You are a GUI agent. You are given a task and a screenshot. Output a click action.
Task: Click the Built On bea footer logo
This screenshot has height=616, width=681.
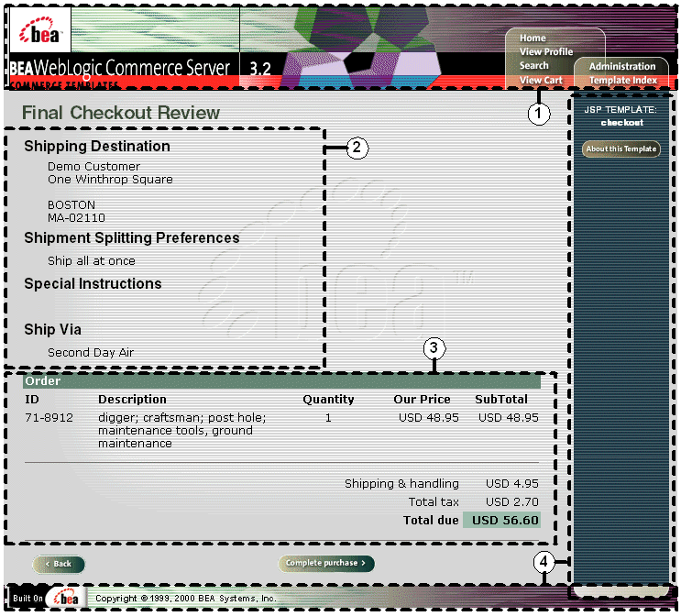pos(47,599)
